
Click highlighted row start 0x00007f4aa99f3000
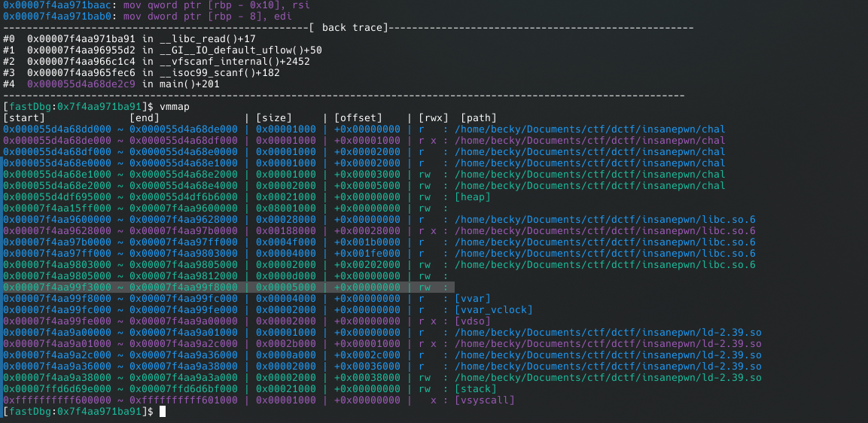[57, 288]
